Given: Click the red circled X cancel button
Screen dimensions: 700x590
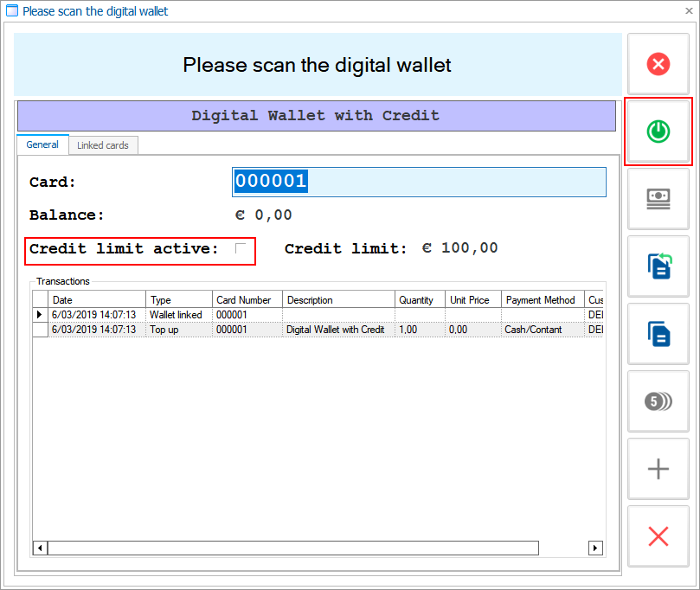Looking at the screenshot, I should (658, 64).
